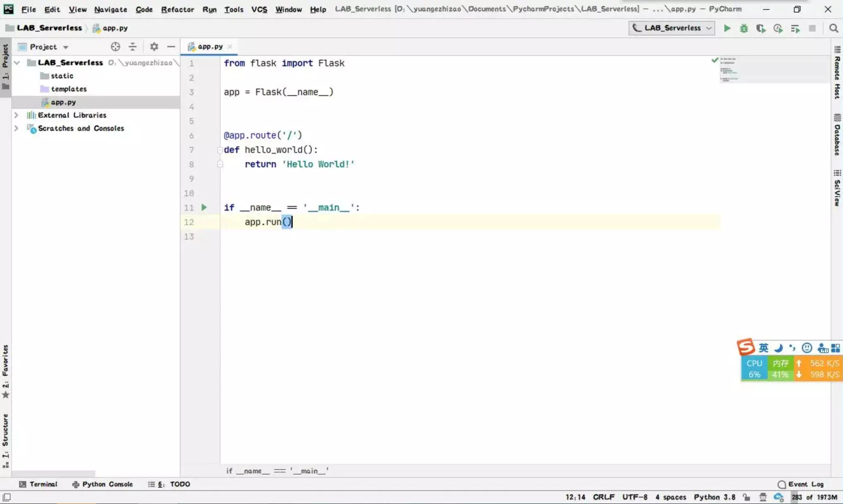This screenshot has width=843, height=504.
Task: Open the Run menu in menu bar
Action: coord(209,8)
